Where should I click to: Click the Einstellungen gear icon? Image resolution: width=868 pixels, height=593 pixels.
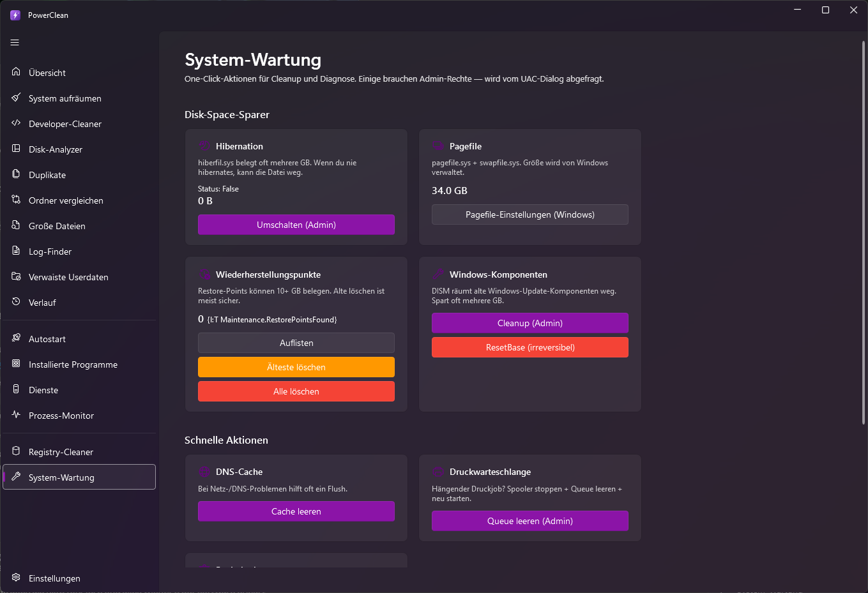point(16,578)
